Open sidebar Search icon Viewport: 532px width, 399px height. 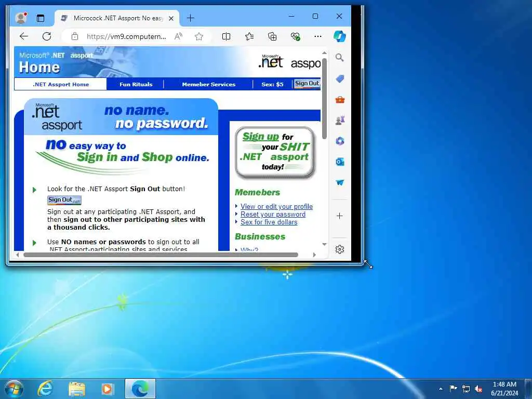[340, 58]
